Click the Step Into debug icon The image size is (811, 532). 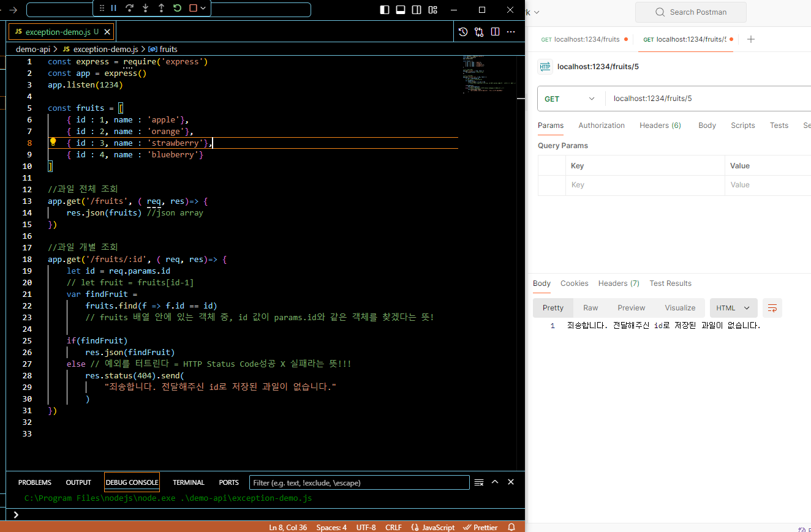(145, 9)
